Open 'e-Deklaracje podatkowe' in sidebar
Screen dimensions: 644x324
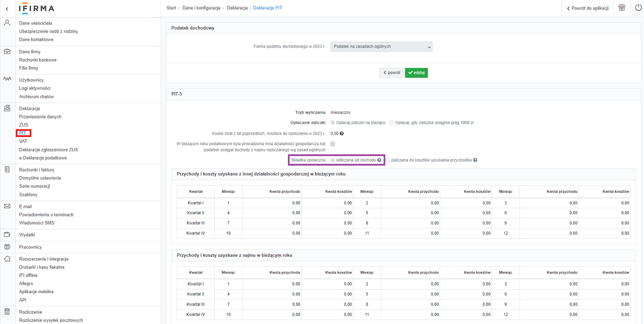coord(43,158)
